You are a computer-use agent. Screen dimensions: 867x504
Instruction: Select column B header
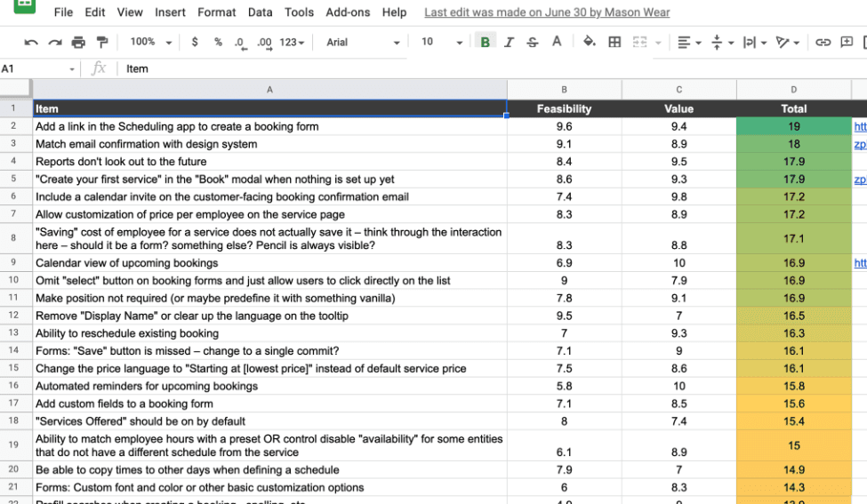[x=564, y=90]
